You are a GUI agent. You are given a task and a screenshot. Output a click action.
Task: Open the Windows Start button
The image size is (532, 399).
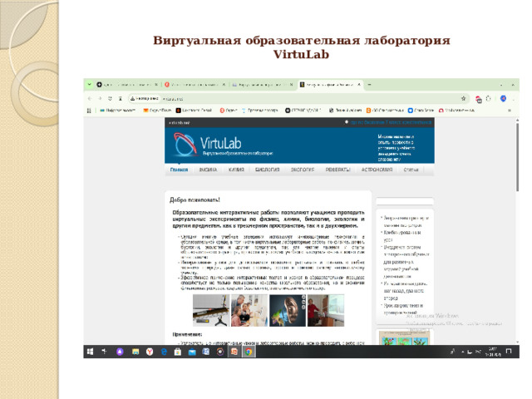90,352
